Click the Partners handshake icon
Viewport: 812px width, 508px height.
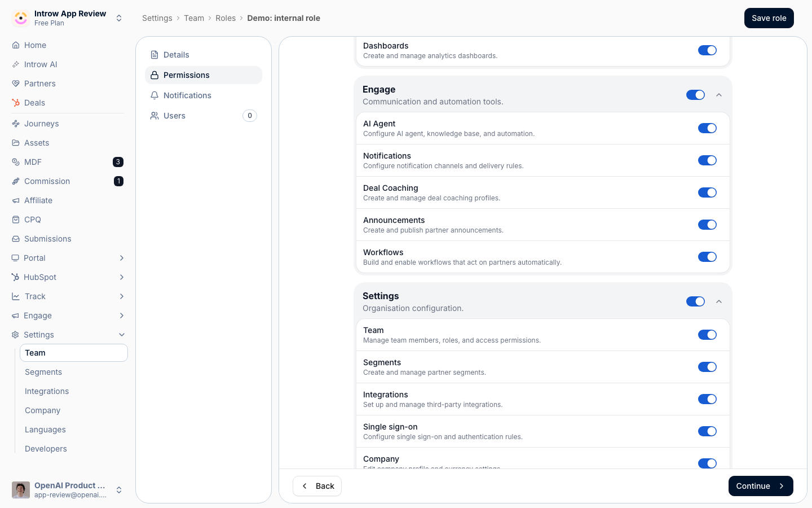point(16,84)
